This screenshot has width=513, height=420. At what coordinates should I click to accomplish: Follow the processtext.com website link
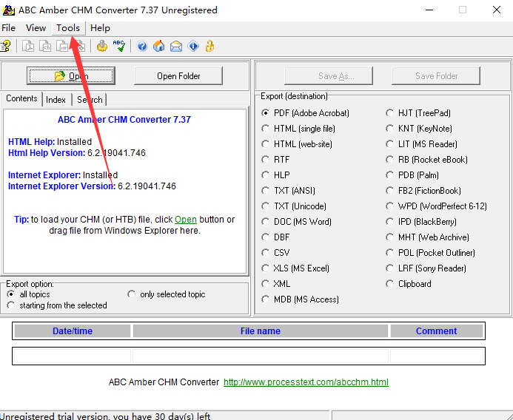pyautogui.click(x=306, y=382)
